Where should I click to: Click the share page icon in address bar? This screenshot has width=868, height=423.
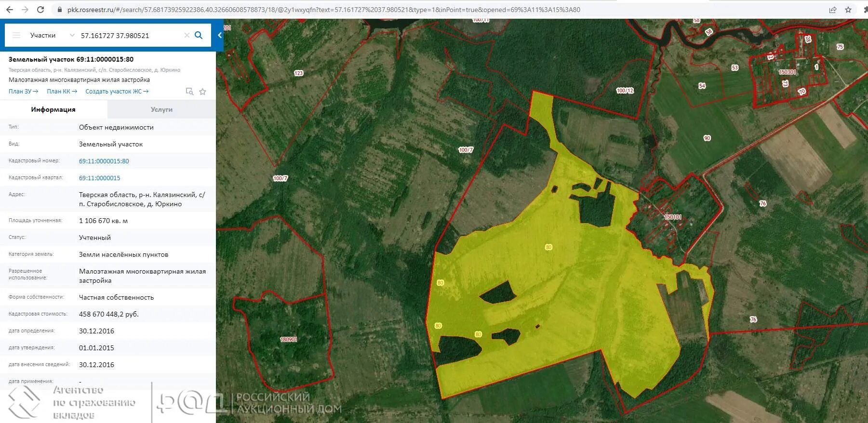(x=832, y=10)
